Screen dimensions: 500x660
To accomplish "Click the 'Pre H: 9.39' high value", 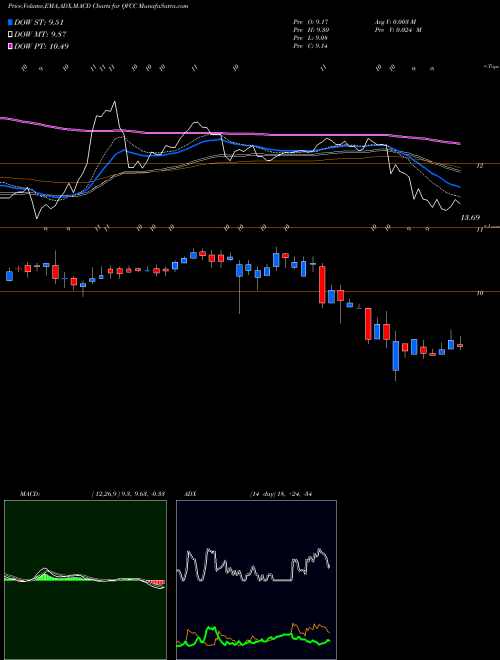I will [x=311, y=30].
